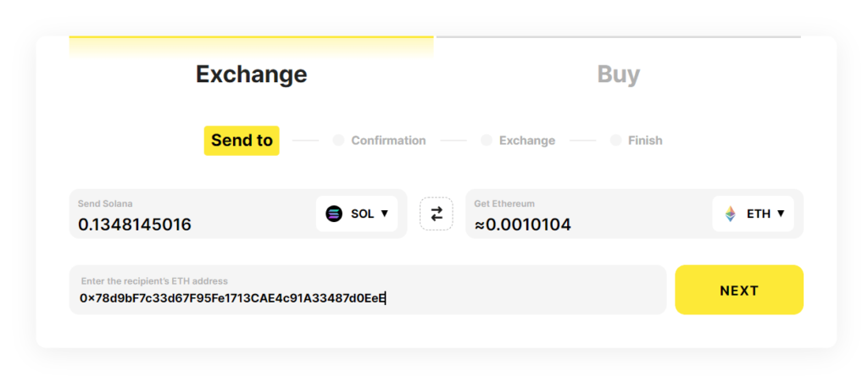
Task: Click the Ethereum diamond logo
Action: click(730, 213)
